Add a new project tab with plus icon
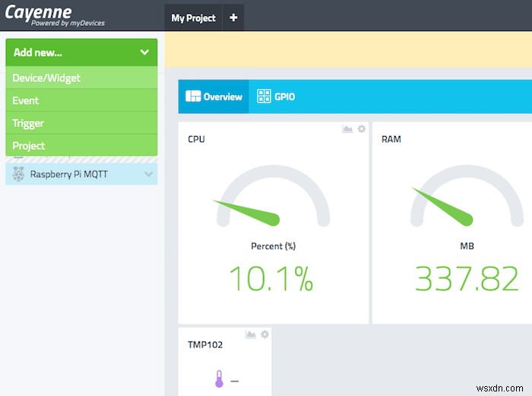 pos(233,17)
